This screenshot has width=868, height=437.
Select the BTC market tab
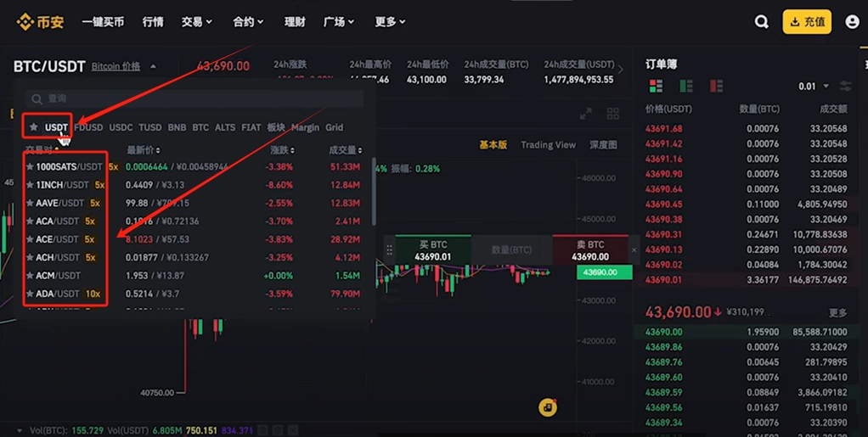[200, 127]
